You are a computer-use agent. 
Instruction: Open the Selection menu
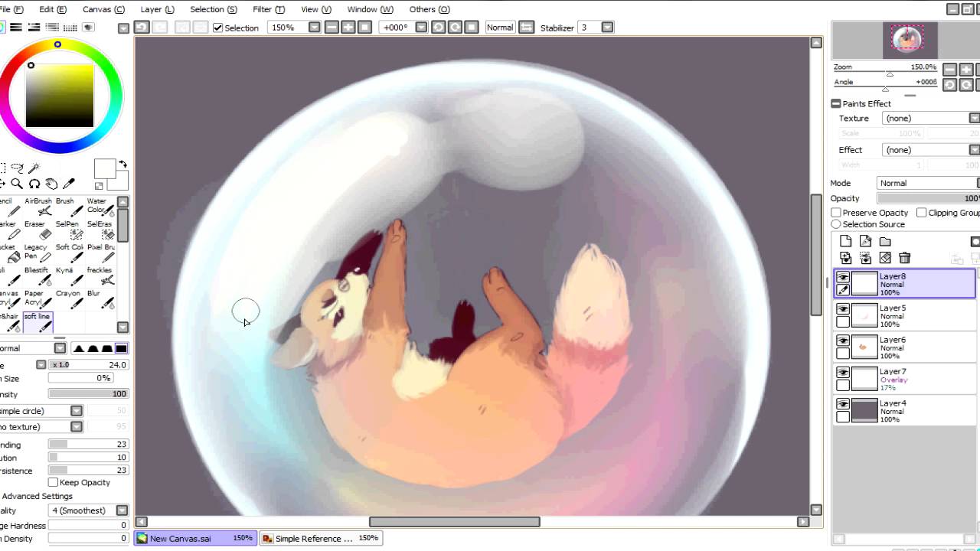click(213, 9)
